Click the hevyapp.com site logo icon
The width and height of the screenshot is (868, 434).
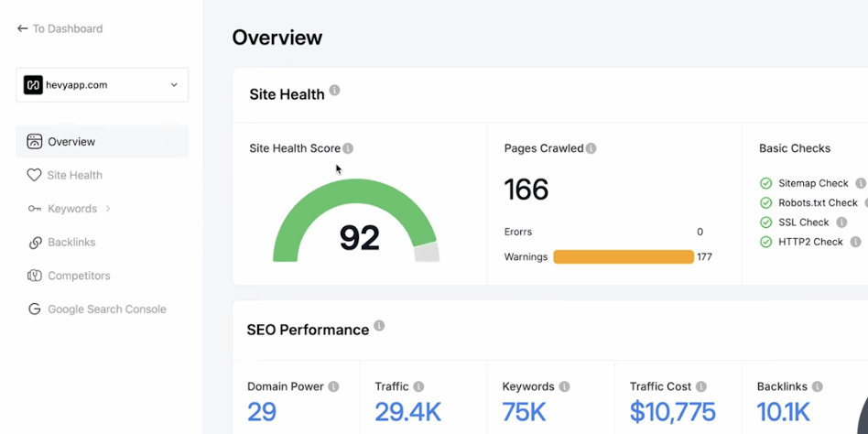(x=33, y=85)
